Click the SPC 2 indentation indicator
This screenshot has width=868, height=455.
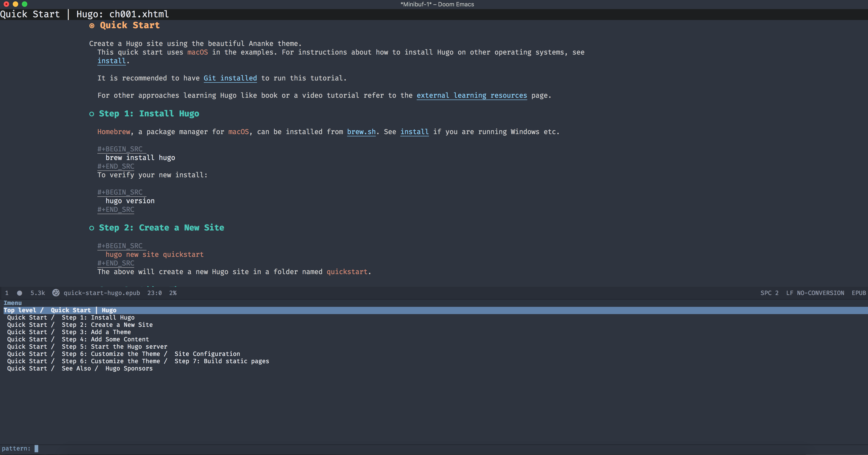[769, 293]
